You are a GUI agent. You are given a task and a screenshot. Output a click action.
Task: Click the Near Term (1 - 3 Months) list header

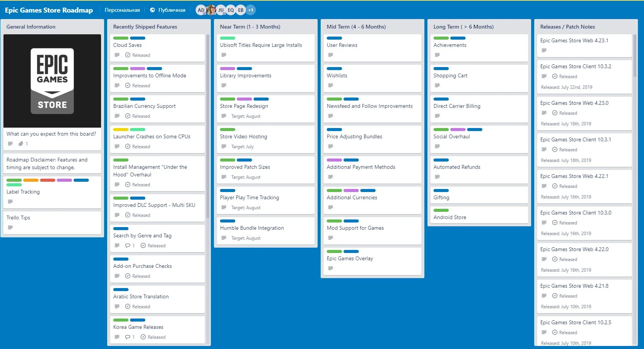[250, 27]
